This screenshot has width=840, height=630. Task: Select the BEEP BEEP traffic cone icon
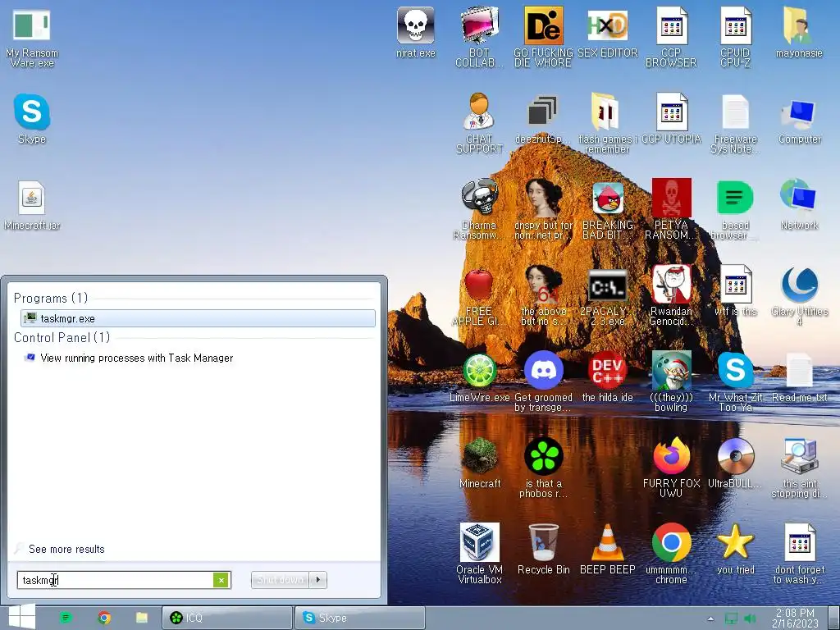(x=608, y=550)
